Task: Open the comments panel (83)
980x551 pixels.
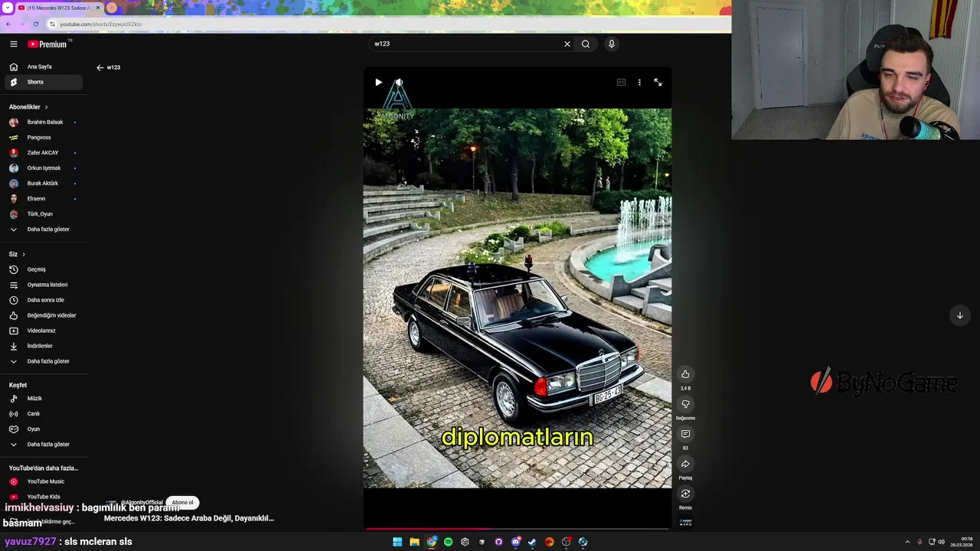Action: coord(685,434)
